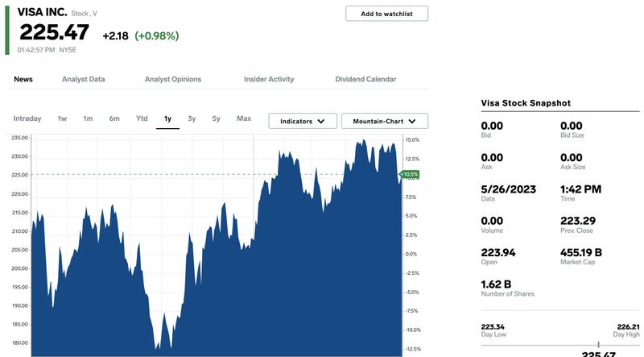Viewport: 644px width, 357px height.
Task: Click the +2.18 price change value
Action: (x=115, y=35)
